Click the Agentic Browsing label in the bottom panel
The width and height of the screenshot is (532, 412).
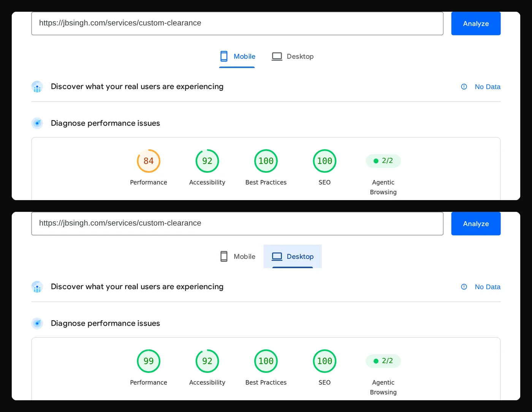point(383,387)
